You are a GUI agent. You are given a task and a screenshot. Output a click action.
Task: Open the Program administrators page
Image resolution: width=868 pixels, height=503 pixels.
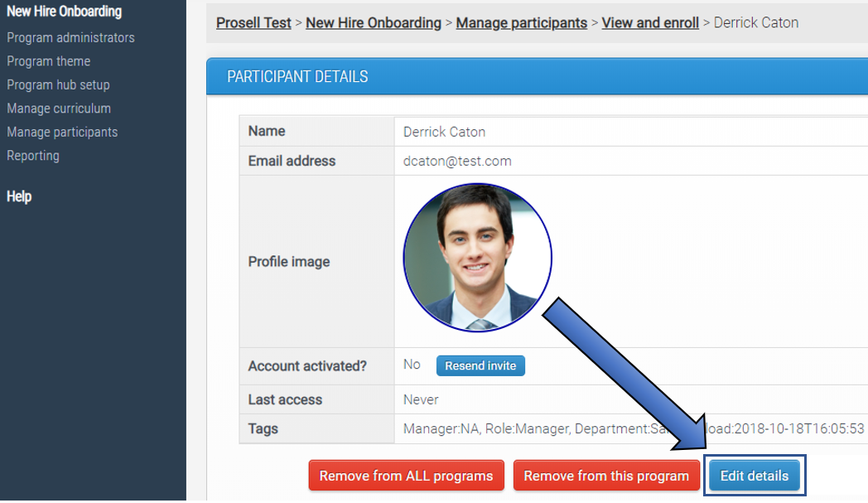[70, 37]
